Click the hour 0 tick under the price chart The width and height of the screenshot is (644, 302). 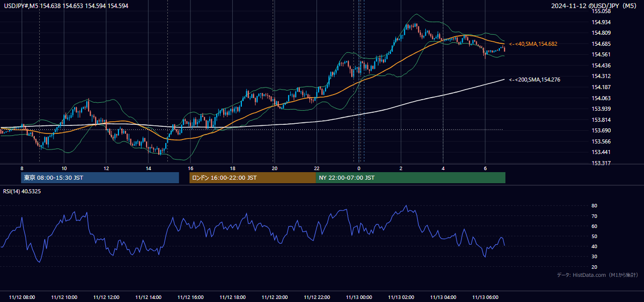point(359,168)
